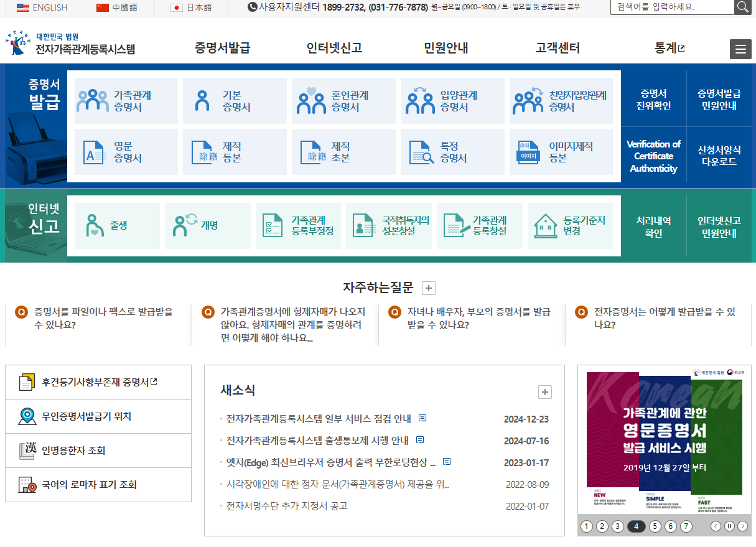Open the 영문증명서 발급 서비스 banner

pos(665,441)
